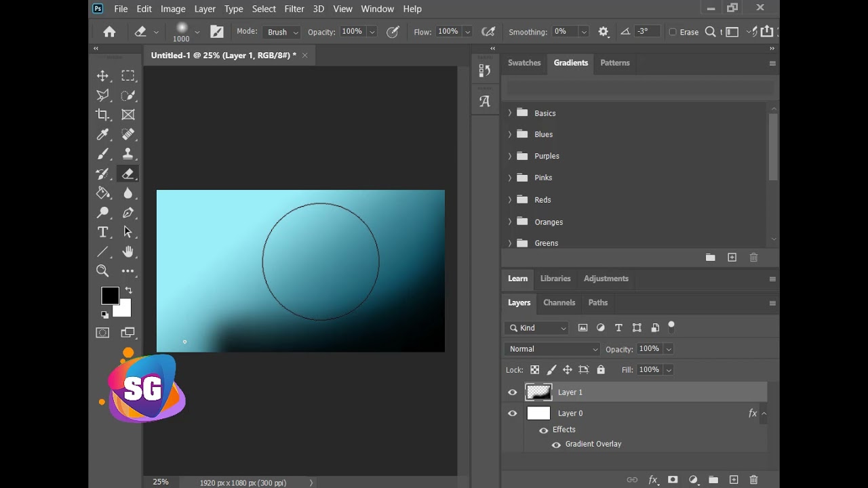Open the Opacity slider dropdown in options bar
The image size is (868, 488).
[x=372, y=32]
